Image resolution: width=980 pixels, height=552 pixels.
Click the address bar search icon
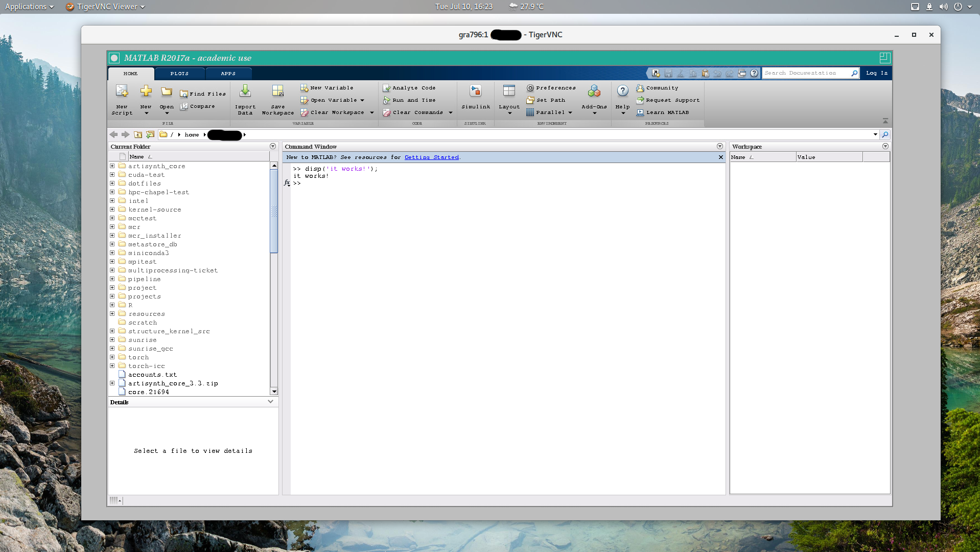885,134
